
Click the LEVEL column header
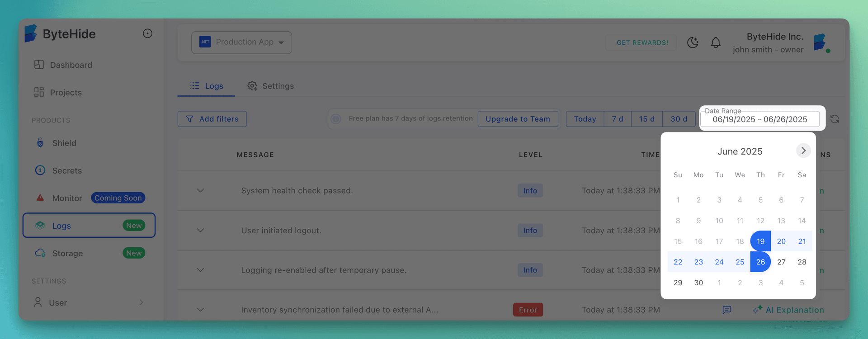click(531, 155)
